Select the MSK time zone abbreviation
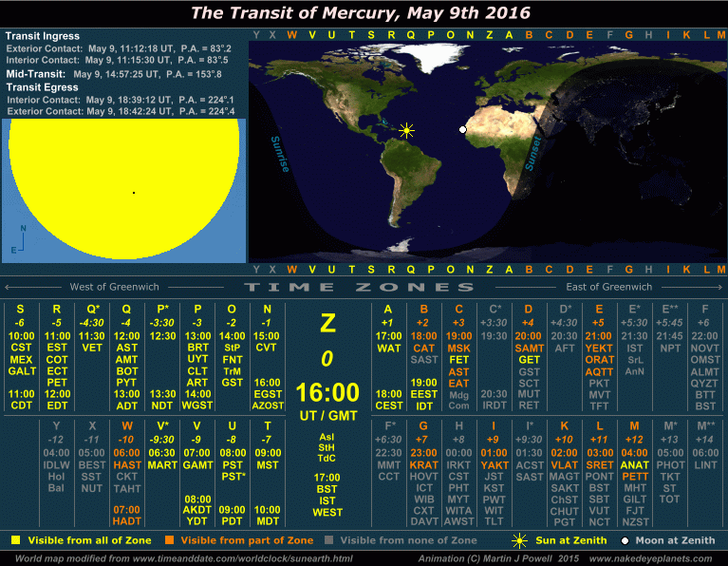The height and width of the screenshot is (566, 728). (458, 349)
